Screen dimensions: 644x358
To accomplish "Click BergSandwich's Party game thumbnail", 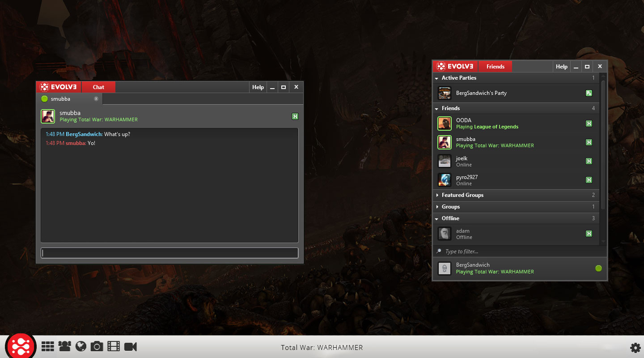I will coord(445,93).
